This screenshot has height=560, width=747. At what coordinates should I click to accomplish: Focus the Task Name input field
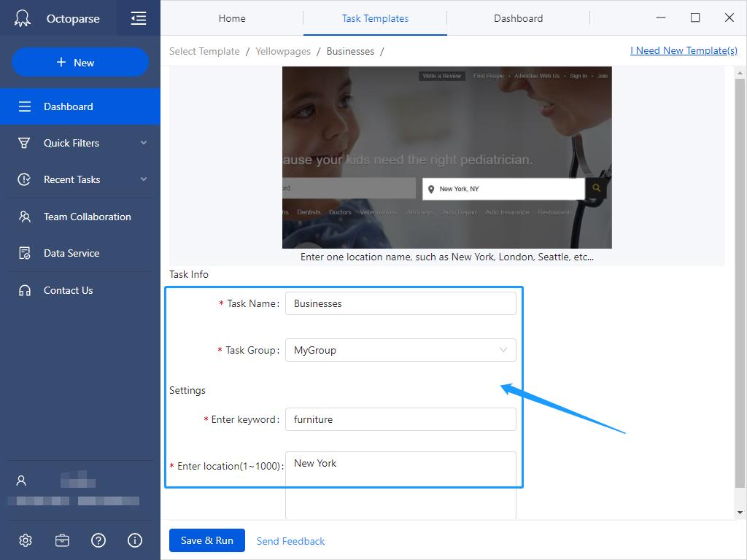pyautogui.click(x=400, y=303)
